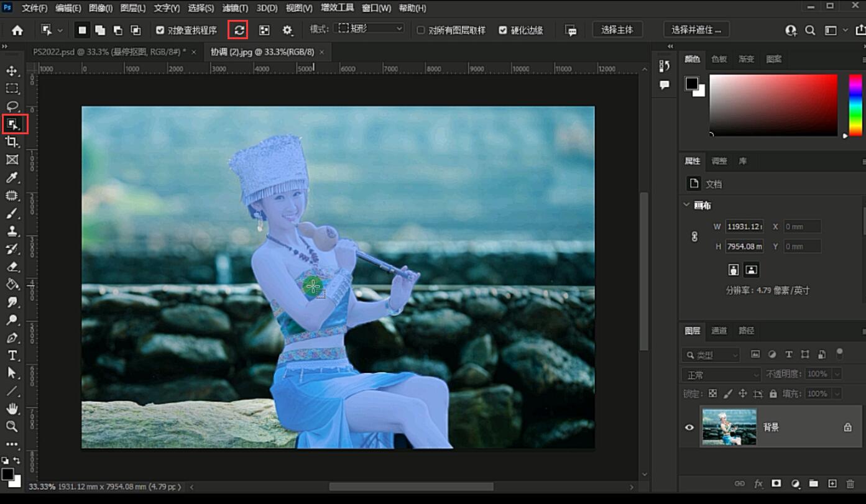Hide the 背景 layer with eye icon
This screenshot has width=866, height=504.
tap(689, 427)
